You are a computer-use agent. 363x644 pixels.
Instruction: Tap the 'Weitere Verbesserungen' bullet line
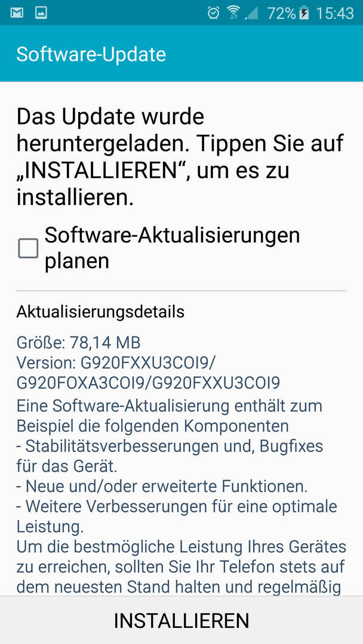pyautogui.click(x=177, y=516)
